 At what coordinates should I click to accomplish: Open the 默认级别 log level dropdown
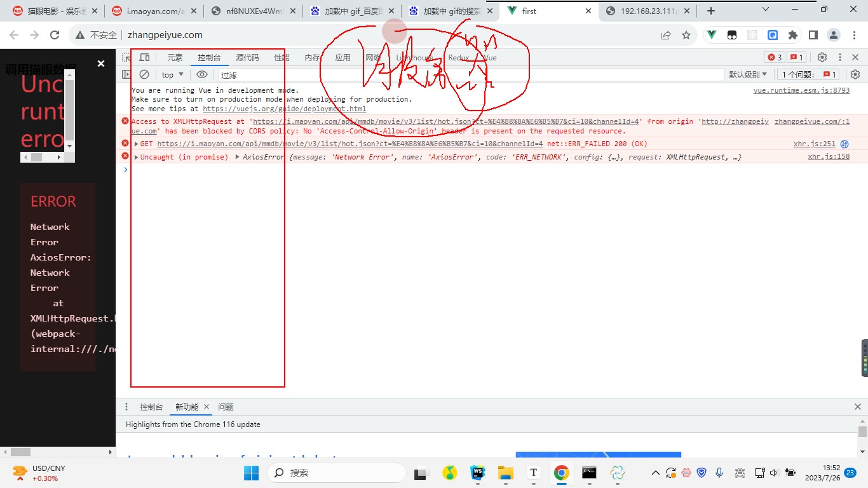[748, 74]
